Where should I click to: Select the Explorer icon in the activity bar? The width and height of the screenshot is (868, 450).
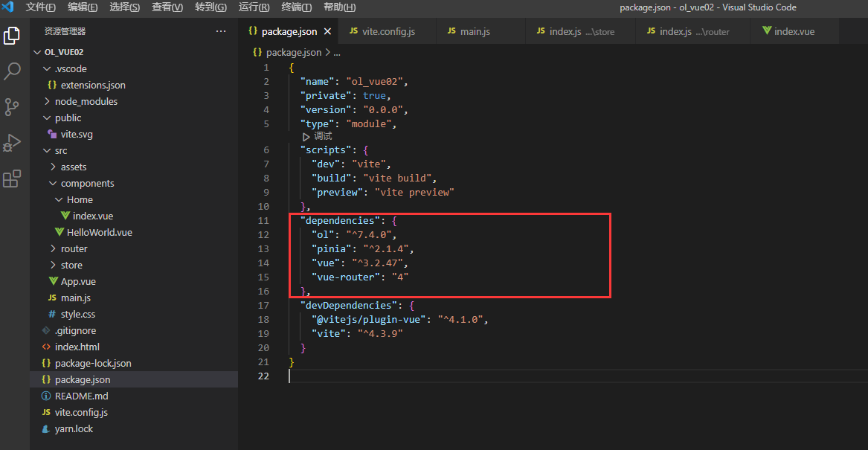(x=11, y=35)
